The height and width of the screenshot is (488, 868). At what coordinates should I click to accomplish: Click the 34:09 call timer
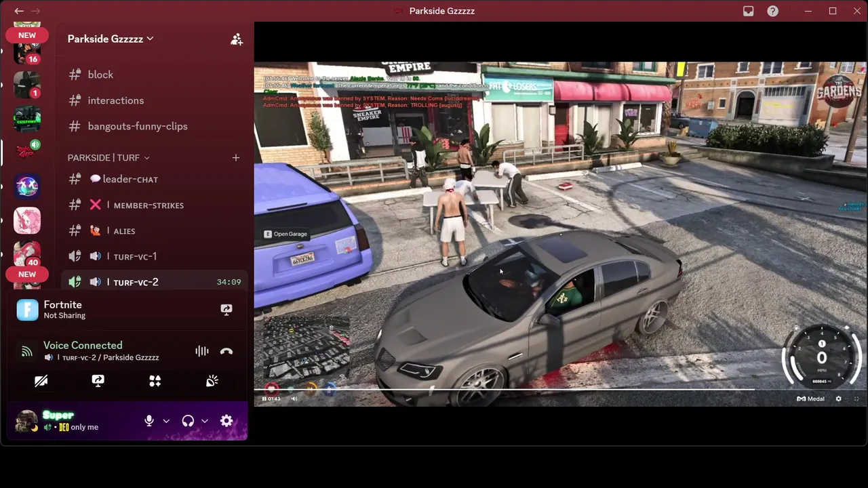[x=229, y=282]
